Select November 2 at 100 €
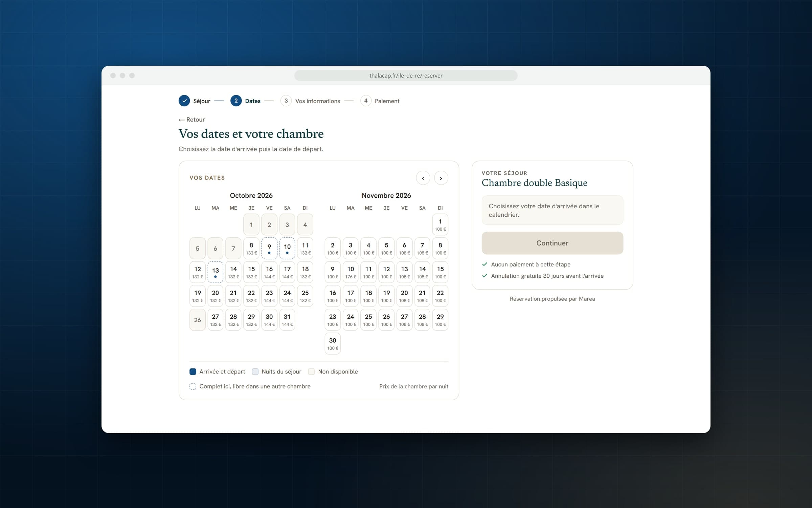The height and width of the screenshot is (508, 812). 333,248
